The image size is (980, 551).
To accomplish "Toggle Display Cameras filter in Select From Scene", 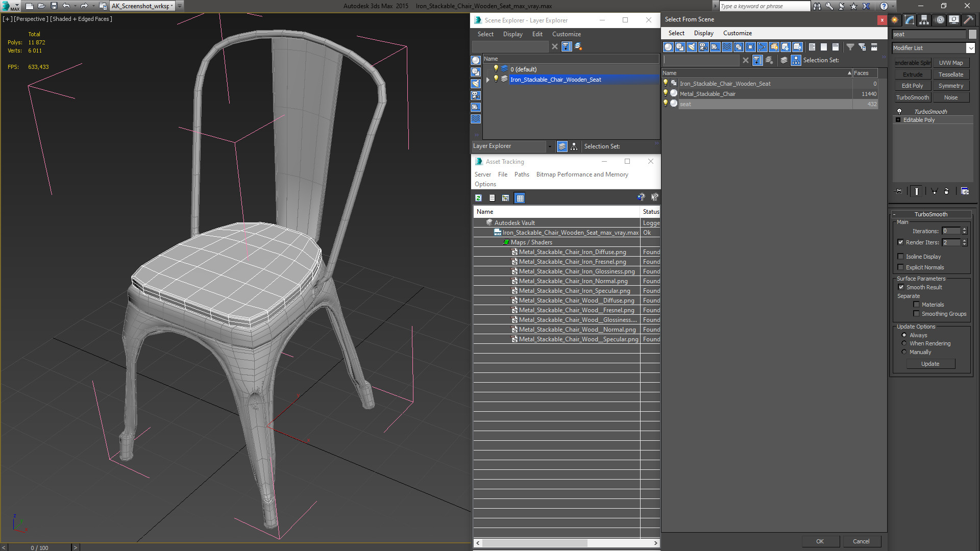I will (x=703, y=47).
